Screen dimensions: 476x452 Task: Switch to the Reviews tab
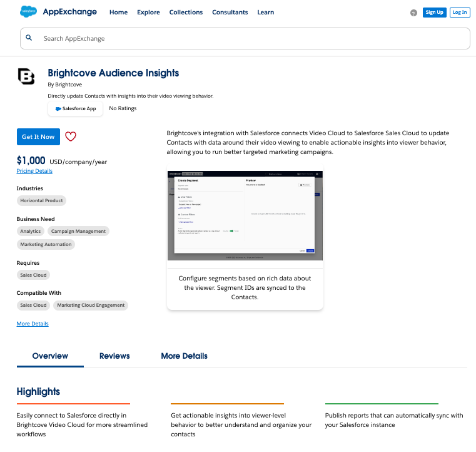[x=114, y=356]
